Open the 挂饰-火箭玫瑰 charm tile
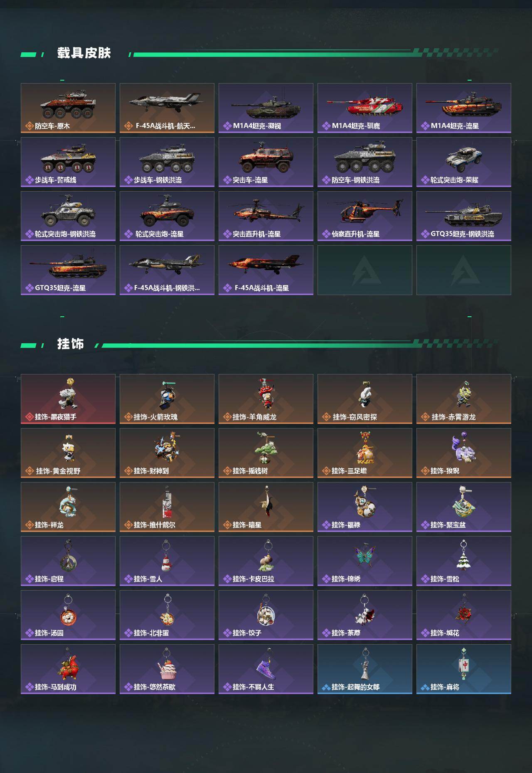This screenshot has height=773, width=532. (167, 399)
